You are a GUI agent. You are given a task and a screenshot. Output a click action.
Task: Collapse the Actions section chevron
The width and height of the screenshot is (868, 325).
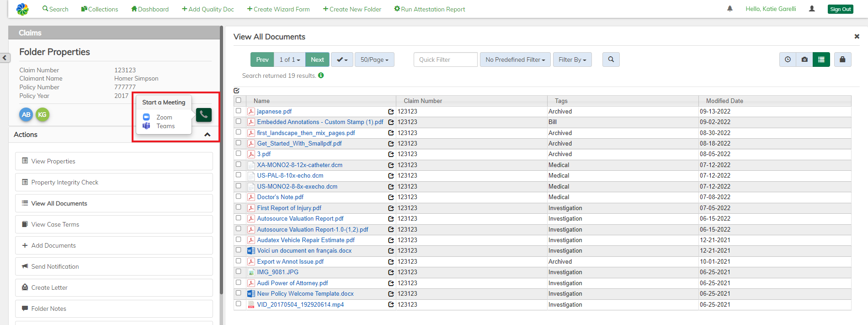pyautogui.click(x=207, y=135)
